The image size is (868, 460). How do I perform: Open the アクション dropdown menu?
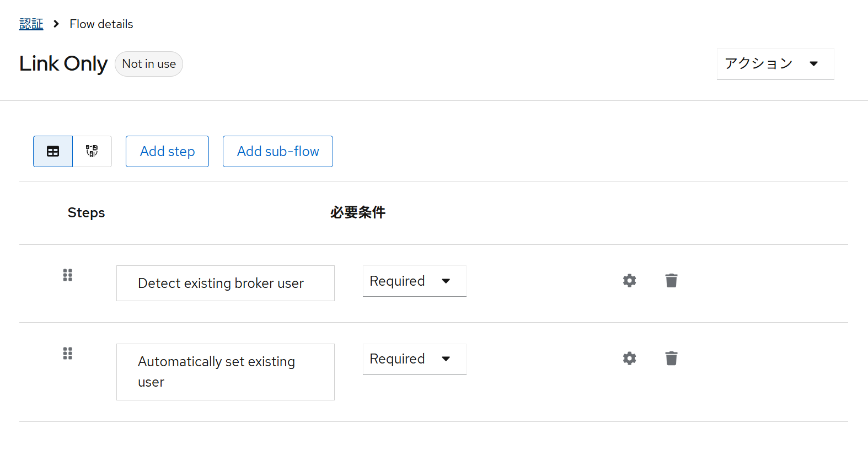775,64
